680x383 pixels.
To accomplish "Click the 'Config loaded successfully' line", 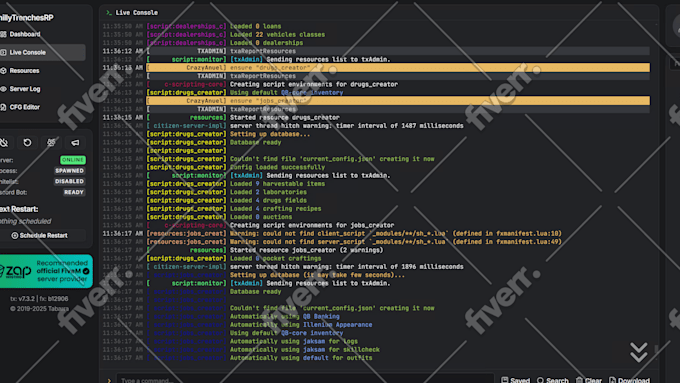I will point(277,167).
